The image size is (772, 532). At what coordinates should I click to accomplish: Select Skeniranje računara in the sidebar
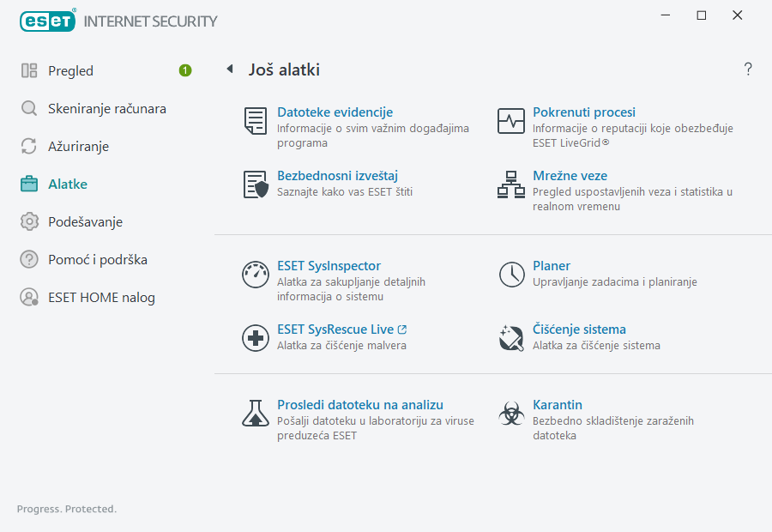point(106,109)
